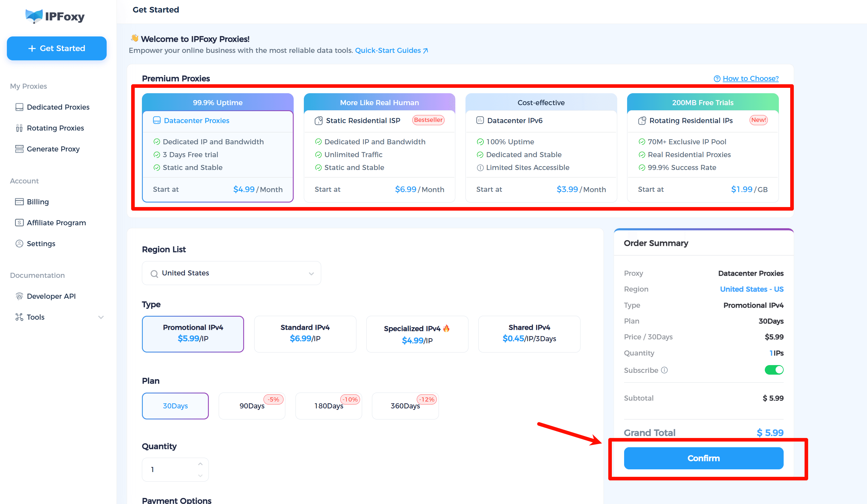Select the Standard IPv4 type
The image size is (867, 504).
coord(305,334)
